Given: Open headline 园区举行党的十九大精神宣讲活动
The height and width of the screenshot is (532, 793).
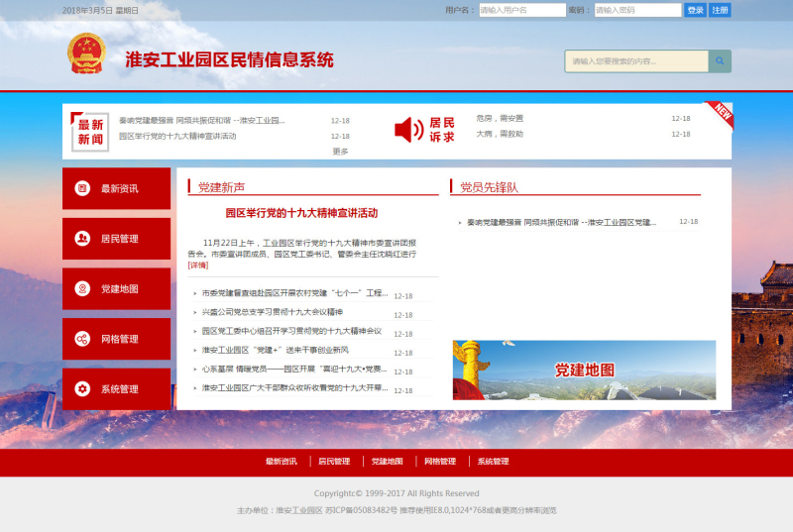Looking at the screenshot, I should (301, 213).
